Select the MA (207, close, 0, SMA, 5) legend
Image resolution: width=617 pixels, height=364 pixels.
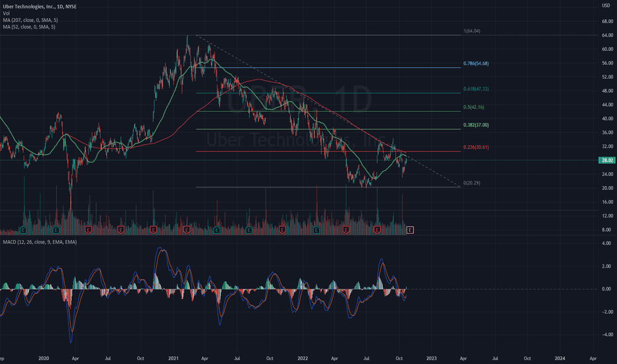coord(30,20)
